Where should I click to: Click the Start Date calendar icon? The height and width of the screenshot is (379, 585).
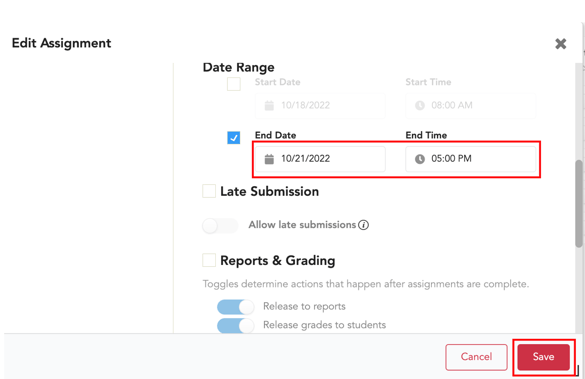click(x=269, y=106)
